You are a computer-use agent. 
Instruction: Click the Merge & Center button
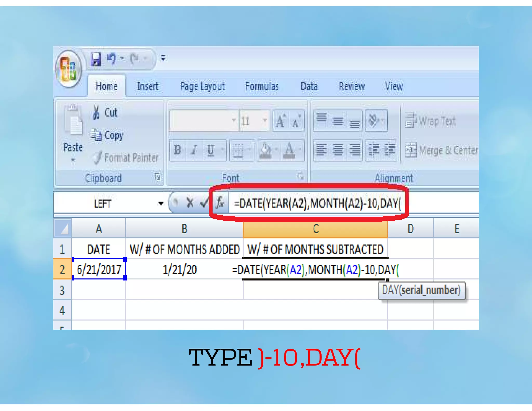[442, 151]
